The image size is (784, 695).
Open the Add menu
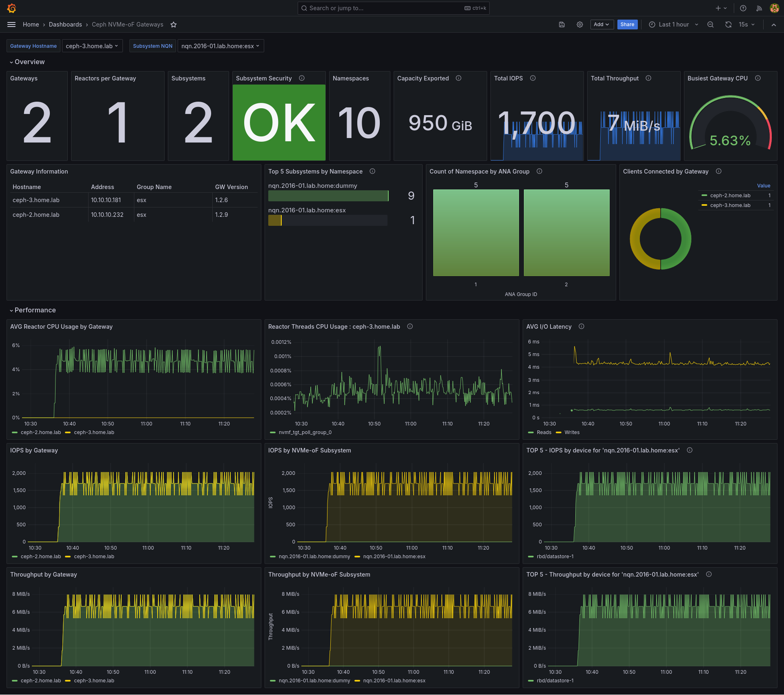click(x=601, y=25)
